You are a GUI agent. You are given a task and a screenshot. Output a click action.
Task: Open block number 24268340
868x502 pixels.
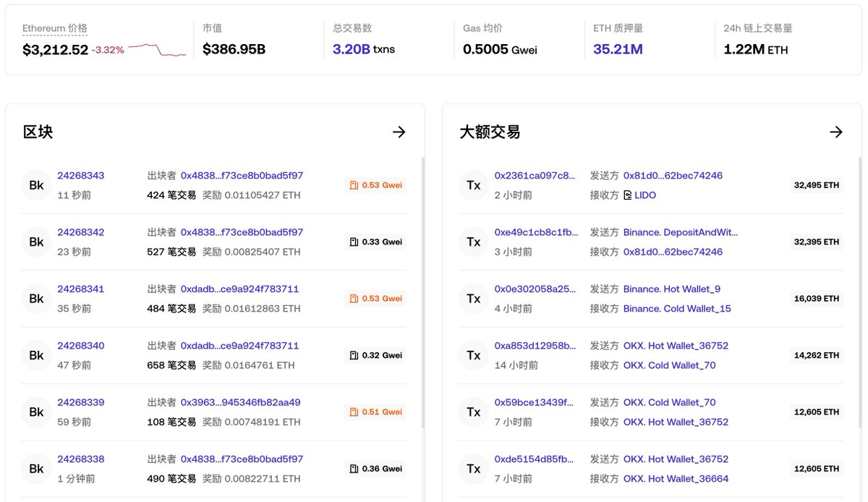pyautogui.click(x=81, y=346)
